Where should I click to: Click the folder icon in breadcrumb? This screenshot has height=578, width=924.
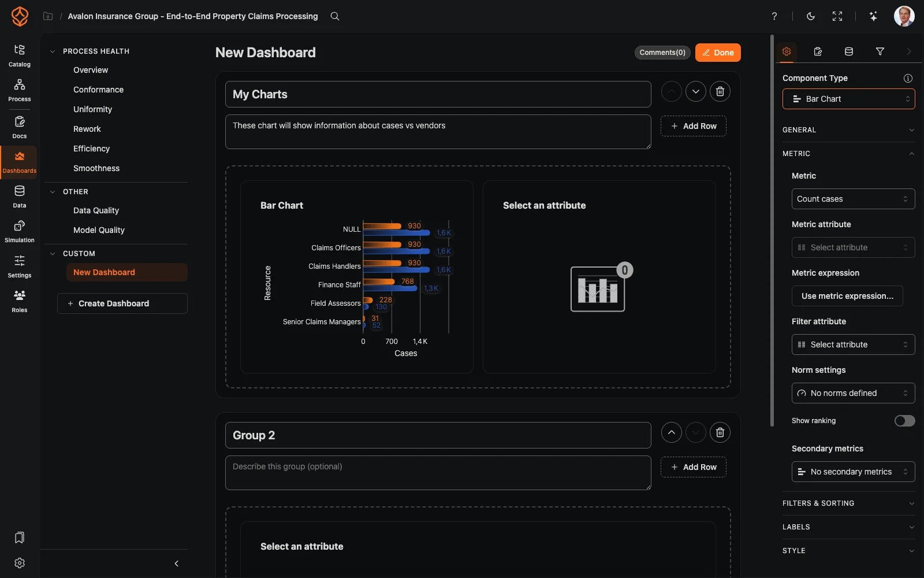click(x=48, y=16)
